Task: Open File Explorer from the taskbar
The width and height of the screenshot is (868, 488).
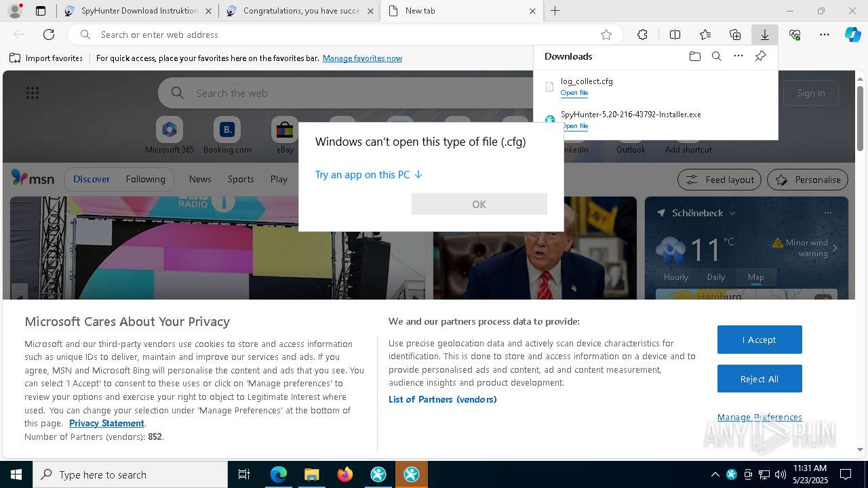Action: [311, 474]
